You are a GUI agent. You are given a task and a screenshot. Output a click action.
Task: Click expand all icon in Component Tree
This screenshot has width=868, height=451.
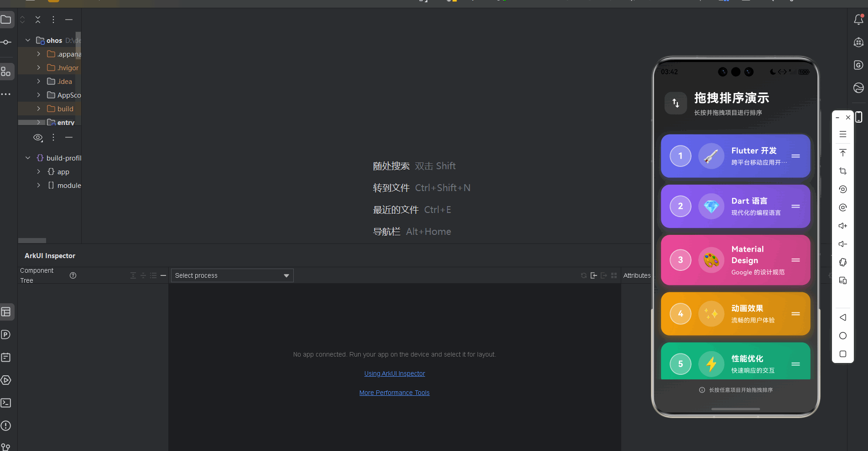[x=133, y=275]
